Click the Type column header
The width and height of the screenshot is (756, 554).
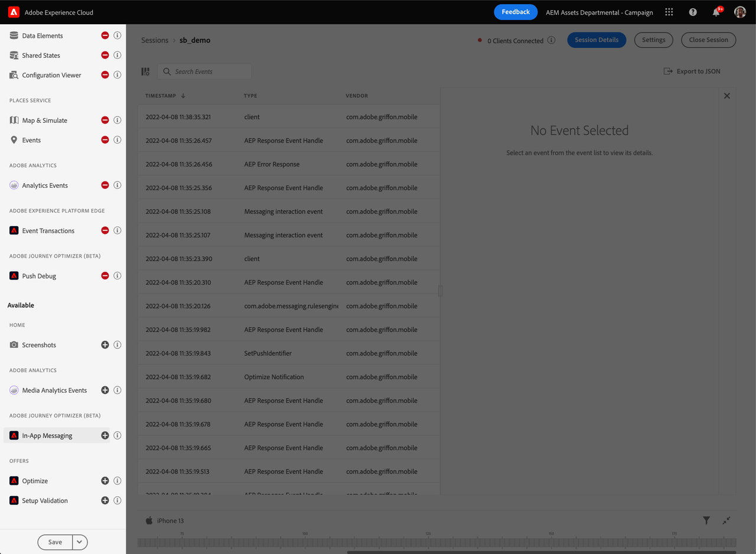pyautogui.click(x=250, y=96)
